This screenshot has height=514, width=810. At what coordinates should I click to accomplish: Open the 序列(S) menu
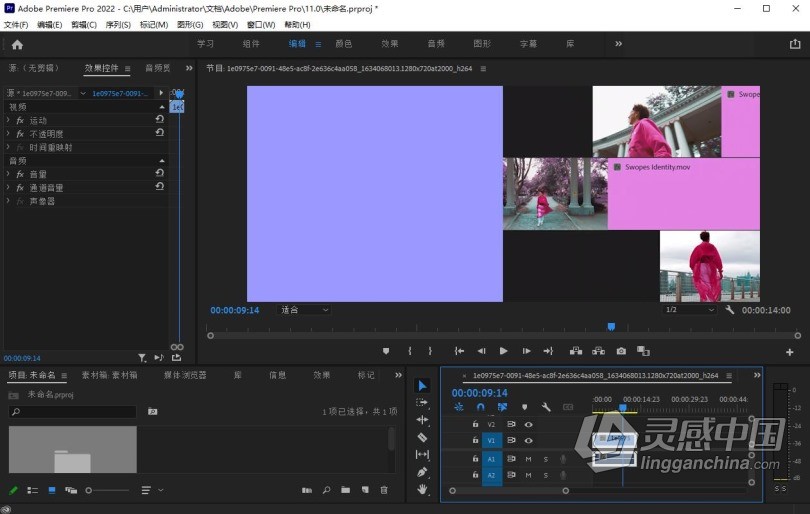[118, 25]
